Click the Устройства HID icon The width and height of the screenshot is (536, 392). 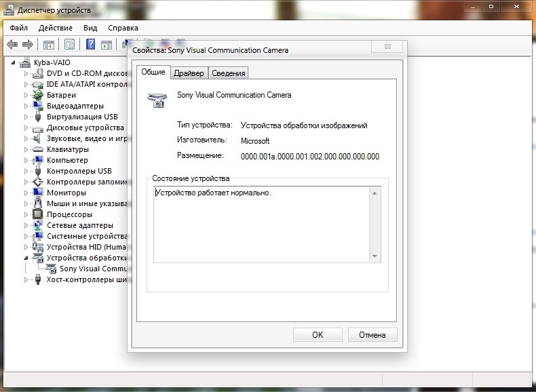pos(38,247)
